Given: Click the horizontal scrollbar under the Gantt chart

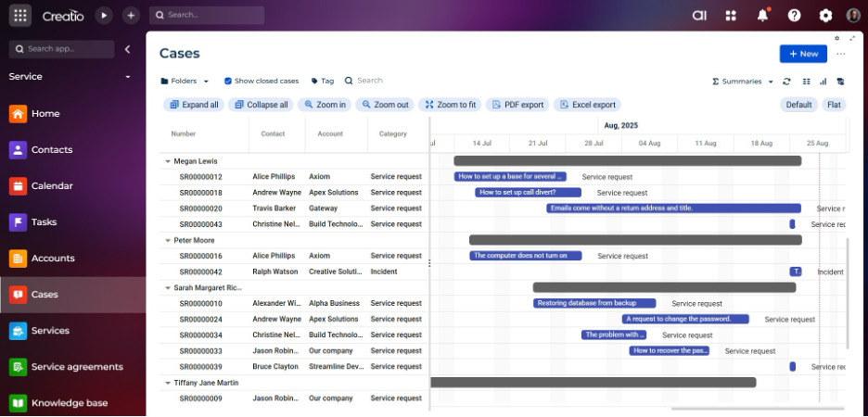Looking at the screenshot, I should coord(757,408).
